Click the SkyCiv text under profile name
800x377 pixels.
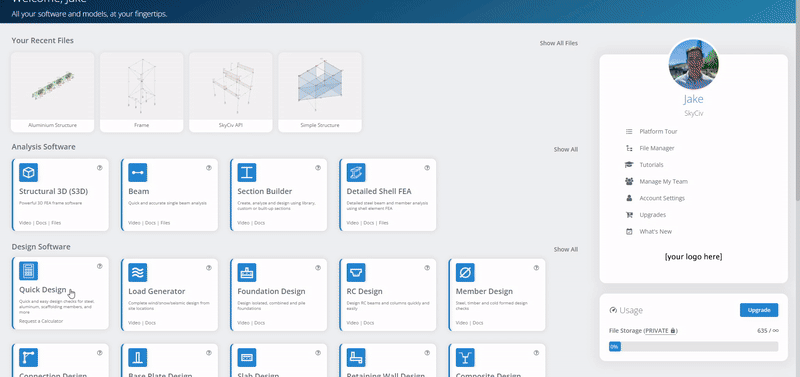click(693, 113)
